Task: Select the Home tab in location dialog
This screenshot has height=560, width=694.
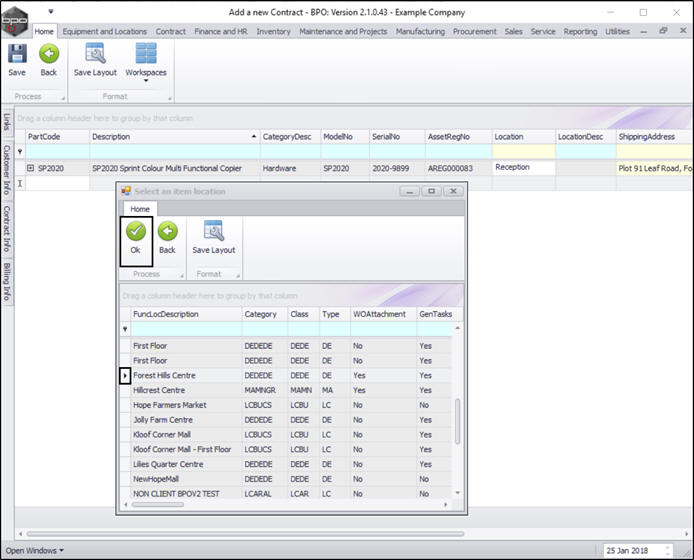Action: (140, 209)
